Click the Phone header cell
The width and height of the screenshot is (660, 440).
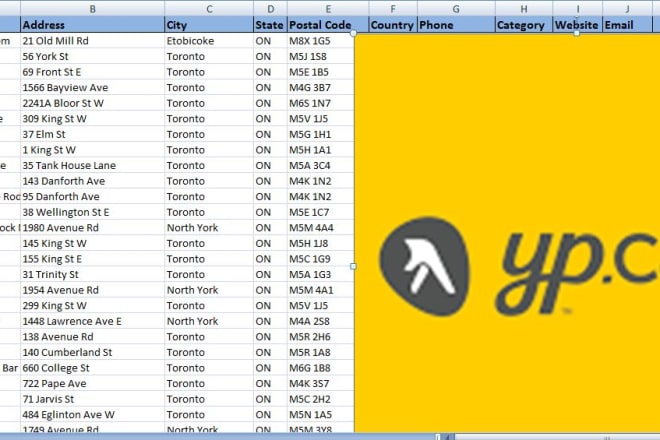click(x=456, y=25)
